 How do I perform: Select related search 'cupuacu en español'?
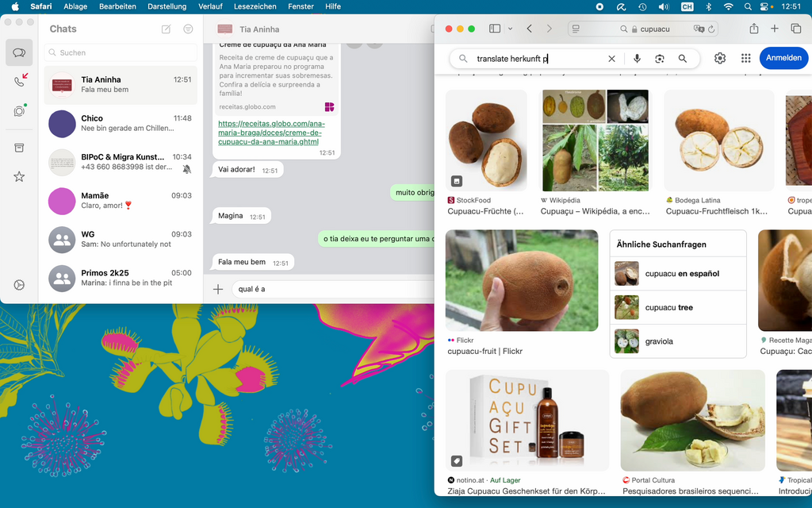tap(678, 274)
